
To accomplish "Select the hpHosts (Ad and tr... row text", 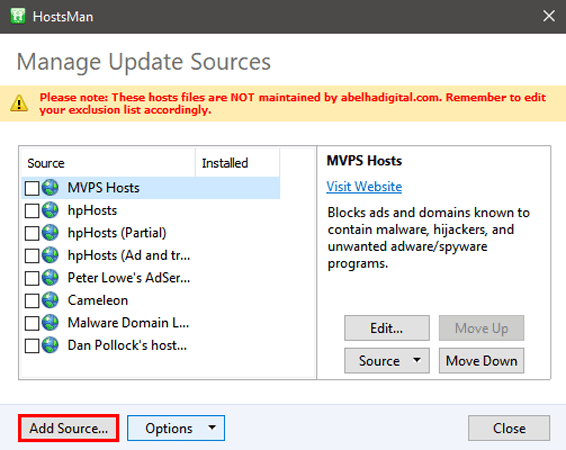I will pyautogui.click(x=129, y=255).
